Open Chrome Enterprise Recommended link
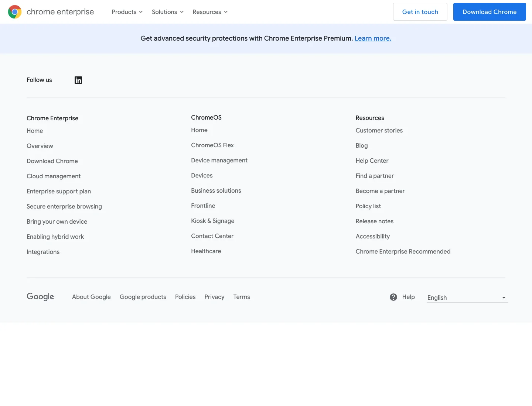The width and height of the screenshot is (532, 406). tap(403, 251)
